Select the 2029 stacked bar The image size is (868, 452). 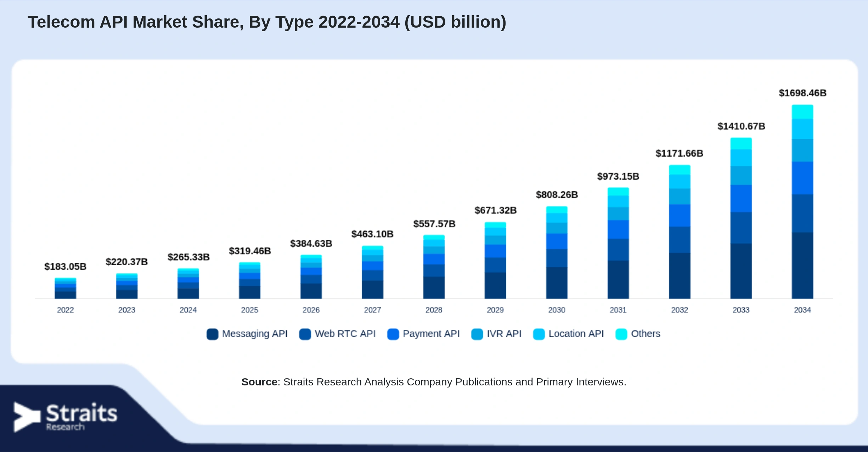tap(495, 260)
